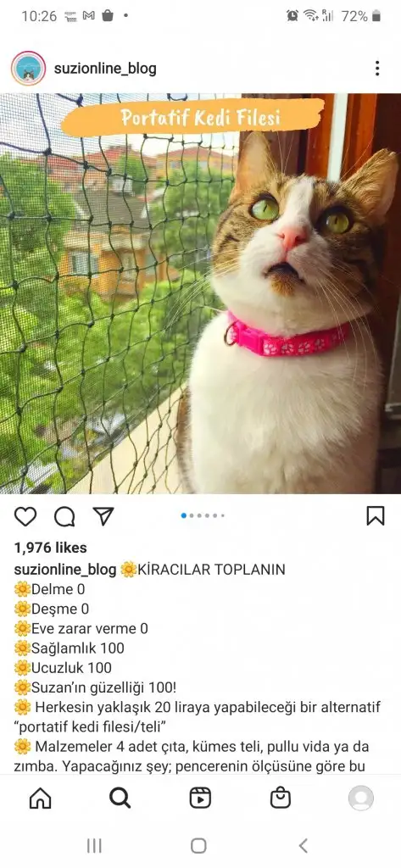Tap suzionline_blog name in caption
The height and width of the screenshot is (868, 401).
[x=65, y=570]
